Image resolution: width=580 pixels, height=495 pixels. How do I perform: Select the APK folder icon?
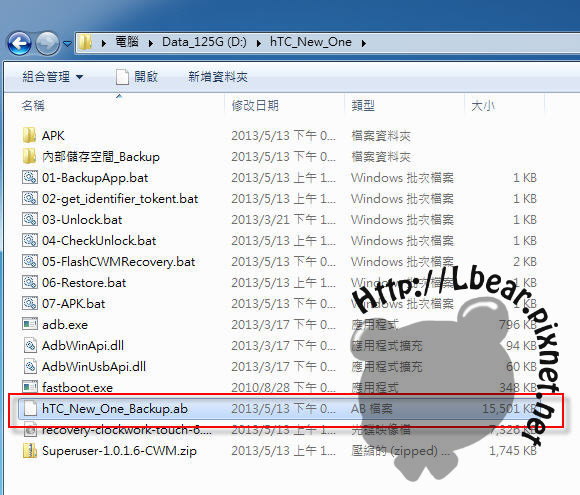tap(30, 135)
